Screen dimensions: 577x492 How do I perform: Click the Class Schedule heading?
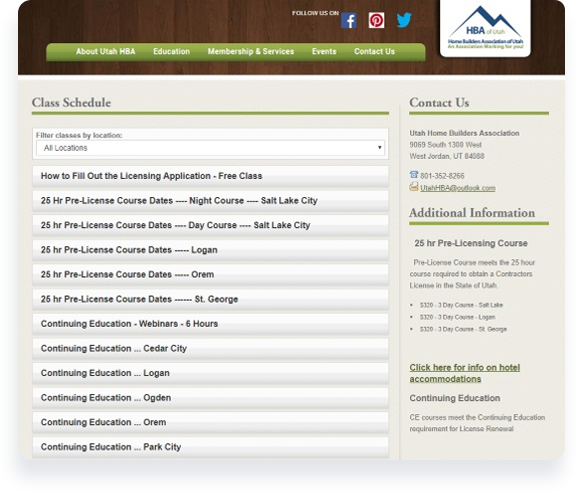click(x=71, y=103)
